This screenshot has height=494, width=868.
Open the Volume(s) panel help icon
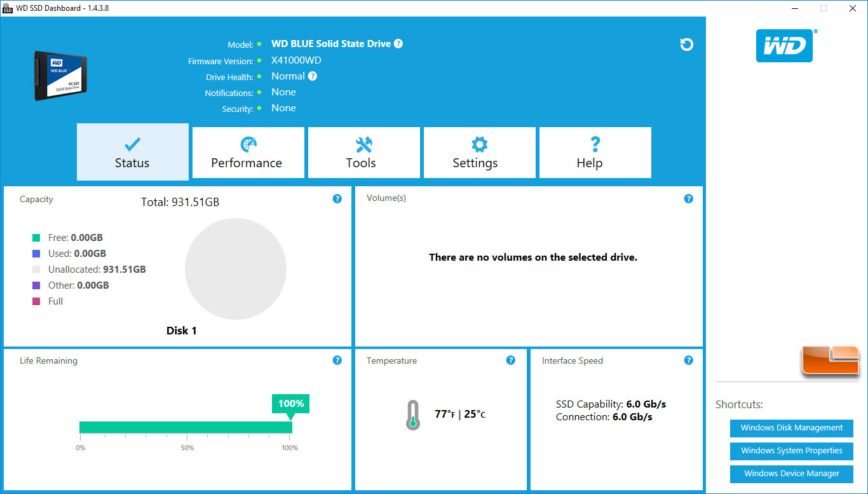(x=688, y=199)
